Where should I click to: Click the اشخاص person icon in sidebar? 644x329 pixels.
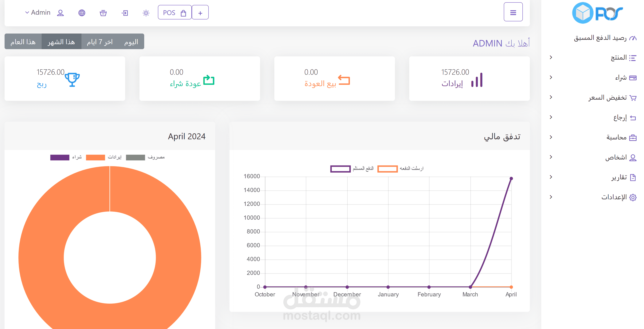[633, 158]
